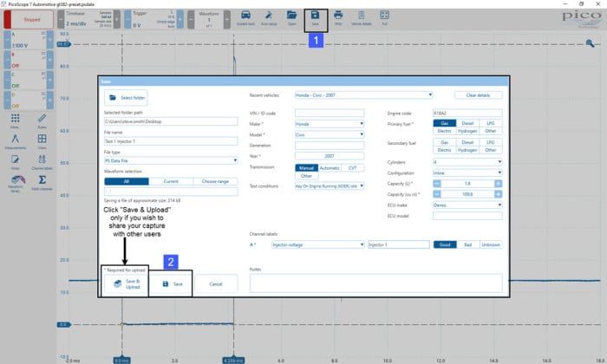Click the Stopped capture button
The height and width of the screenshot is (364, 607).
pos(29,19)
